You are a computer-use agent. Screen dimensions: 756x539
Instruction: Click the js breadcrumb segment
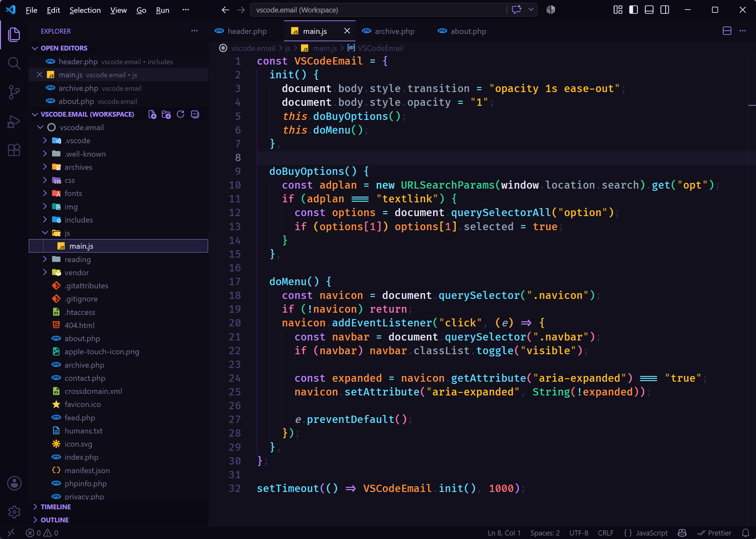tap(287, 48)
